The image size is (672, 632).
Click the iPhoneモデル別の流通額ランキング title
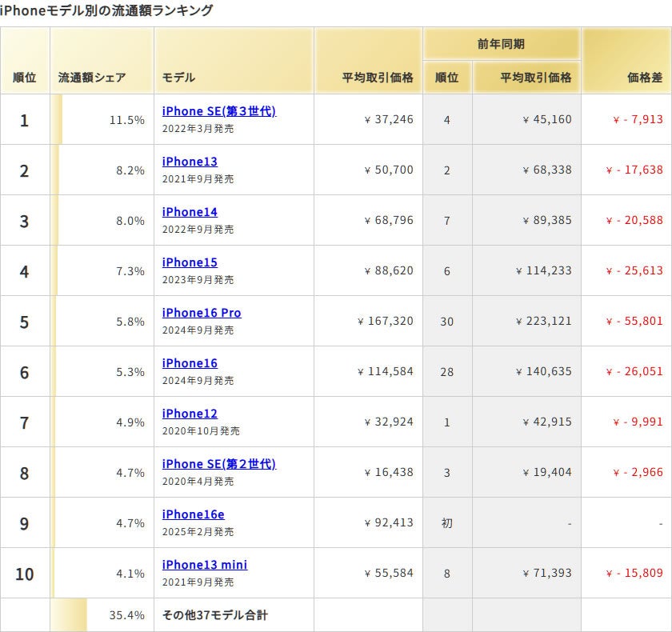tap(106, 10)
